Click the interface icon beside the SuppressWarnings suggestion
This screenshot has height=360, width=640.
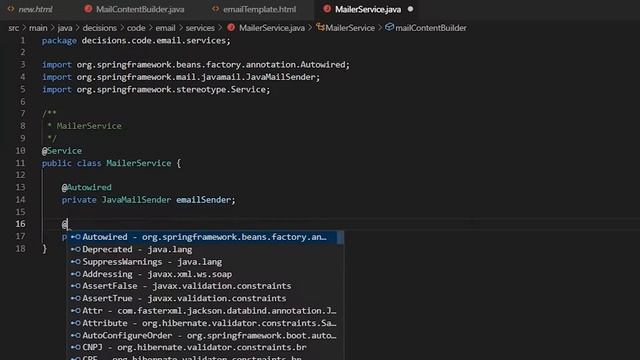[x=76, y=262]
